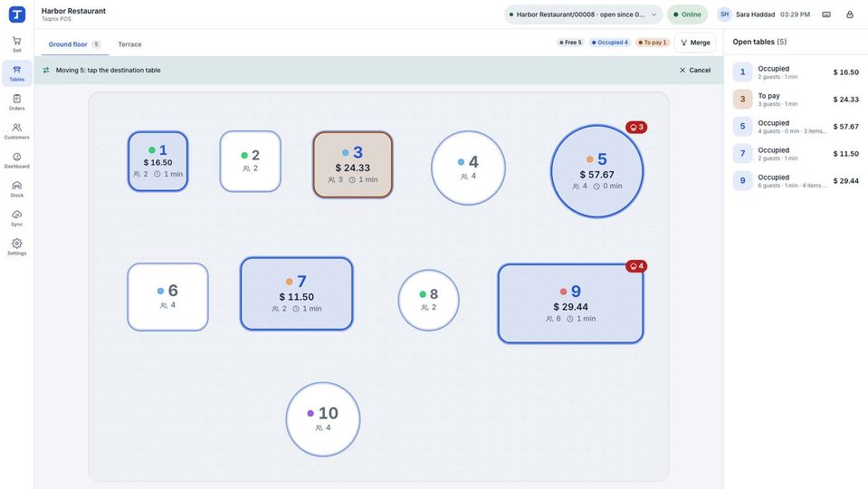Click round table 5 with $57.67
The image size is (868, 489).
pyautogui.click(x=596, y=171)
